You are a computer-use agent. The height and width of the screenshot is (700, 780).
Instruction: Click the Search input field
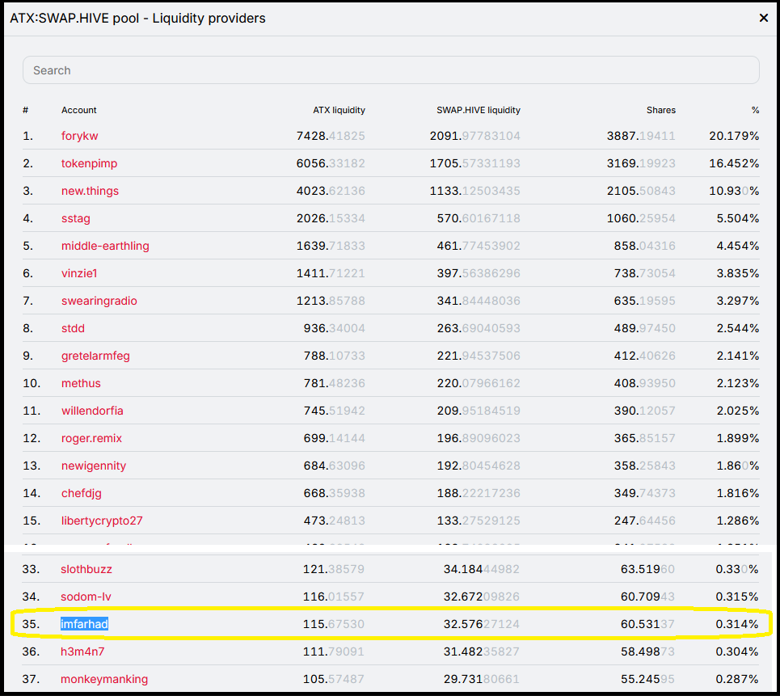(390, 70)
